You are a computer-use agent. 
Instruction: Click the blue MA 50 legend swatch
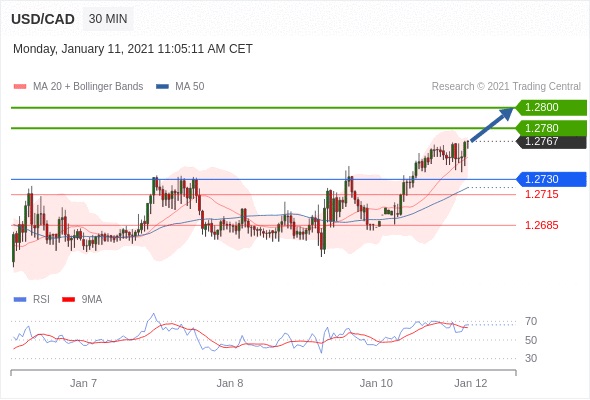[x=163, y=87]
